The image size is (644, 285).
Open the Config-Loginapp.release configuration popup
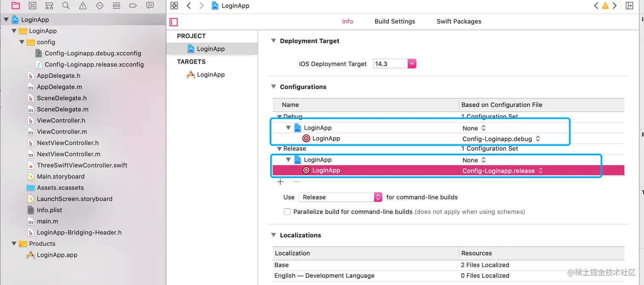503,171
